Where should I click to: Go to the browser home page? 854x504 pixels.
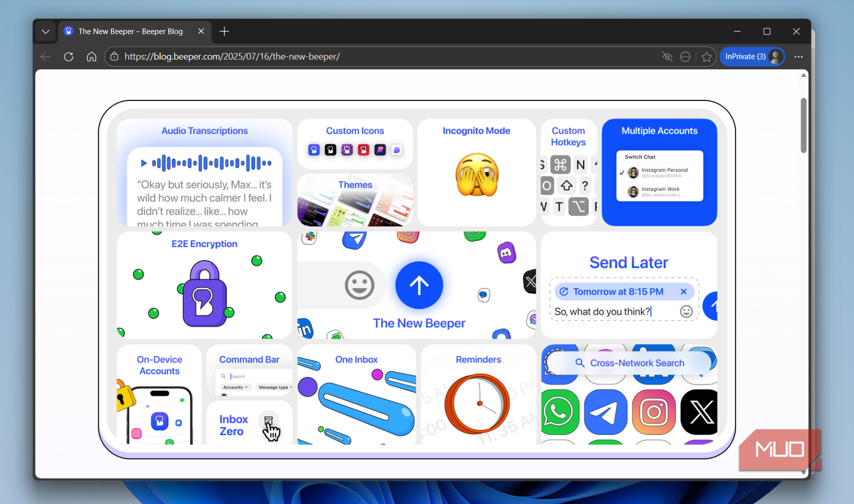(x=92, y=56)
